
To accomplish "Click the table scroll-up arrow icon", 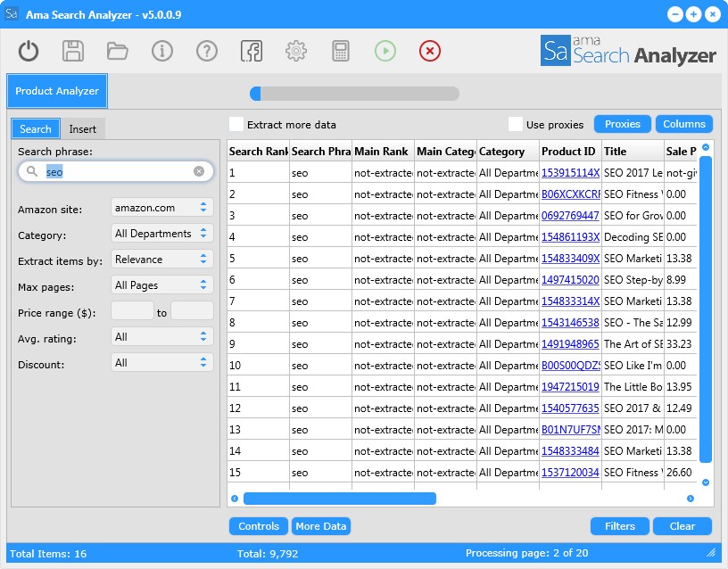I will [706, 147].
